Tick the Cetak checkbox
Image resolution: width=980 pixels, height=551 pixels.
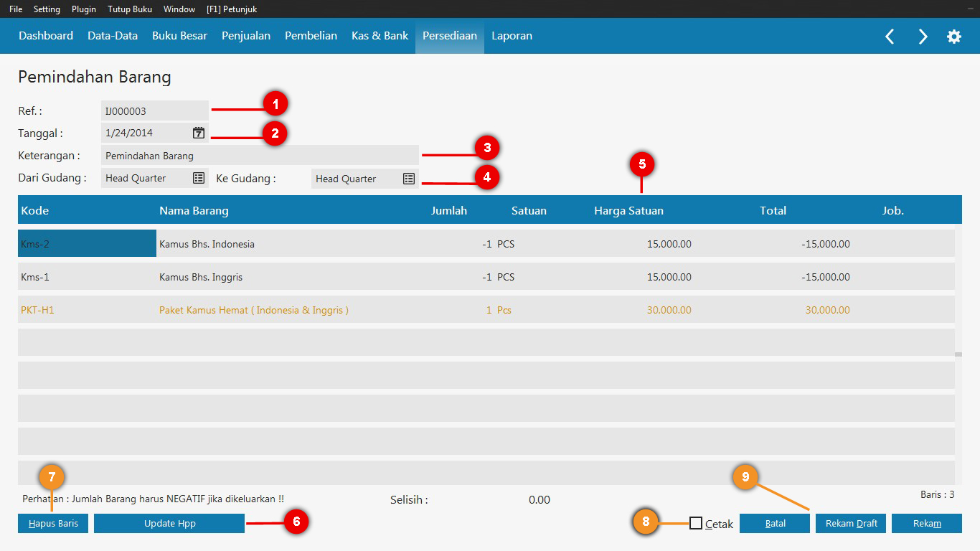pos(696,523)
